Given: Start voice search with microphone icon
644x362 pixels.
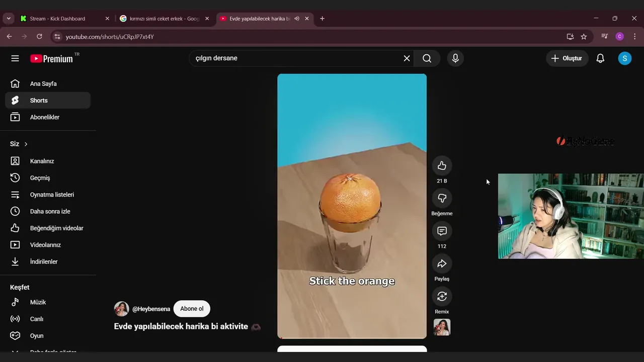Looking at the screenshot, I should coord(455,58).
